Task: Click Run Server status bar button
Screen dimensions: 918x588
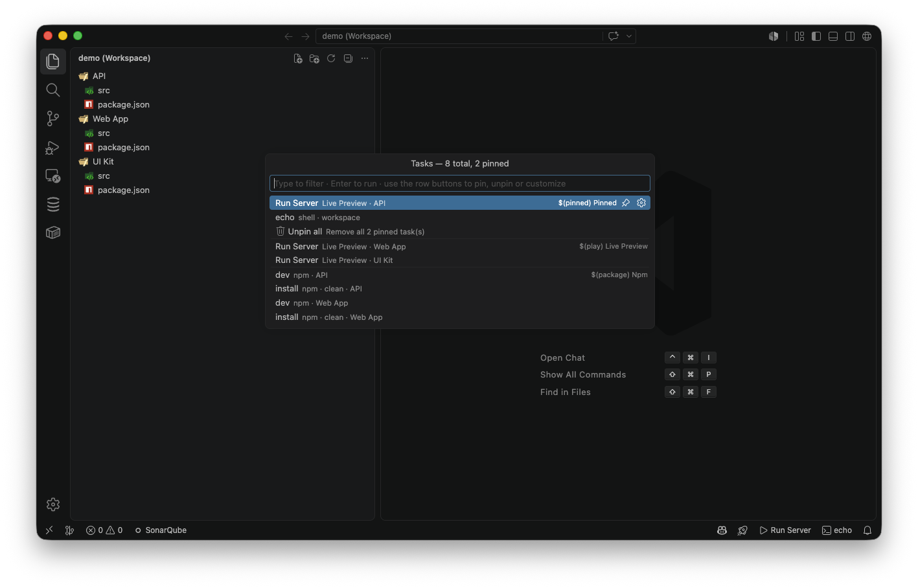Action: point(785,530)
